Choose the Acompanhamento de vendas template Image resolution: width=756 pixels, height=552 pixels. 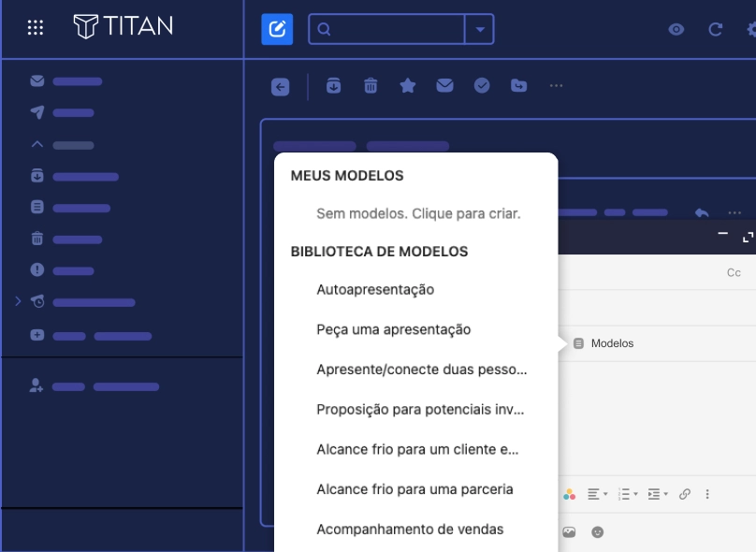coord(410,530)
